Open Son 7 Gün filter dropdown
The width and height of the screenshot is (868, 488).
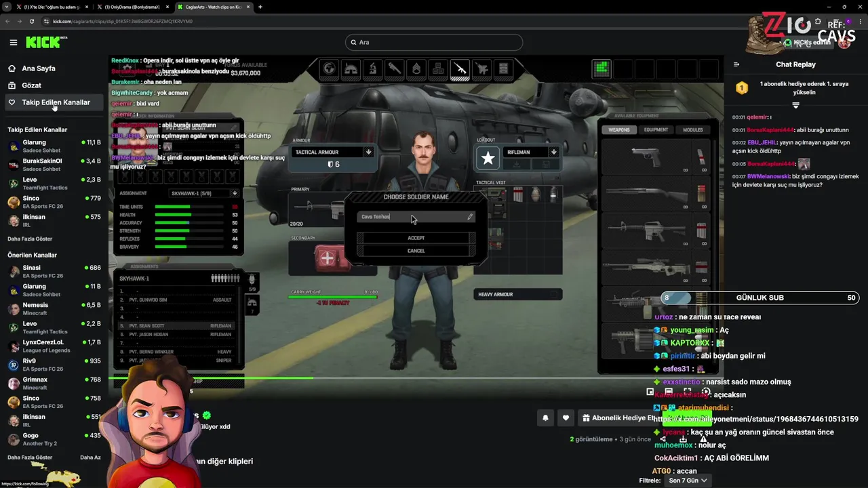pyautogui.click(x=688, y=481)
